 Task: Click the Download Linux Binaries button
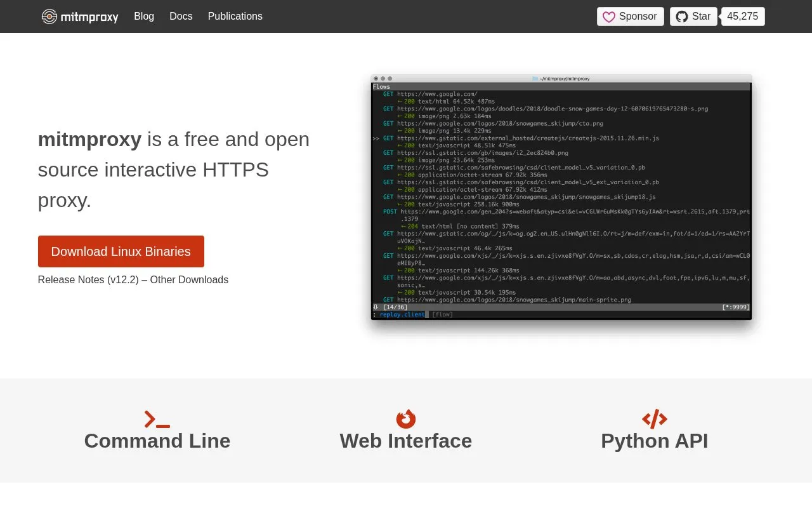click(121, 251)
